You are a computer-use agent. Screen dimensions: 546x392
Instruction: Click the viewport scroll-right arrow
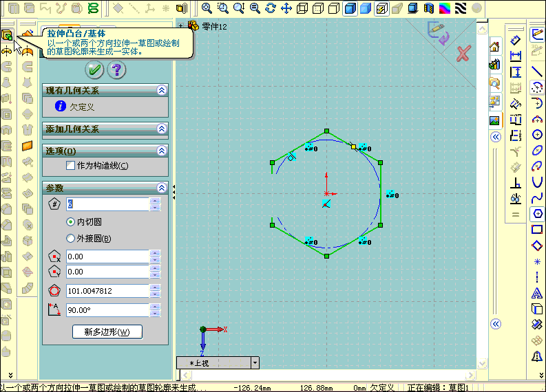[470, 375]
